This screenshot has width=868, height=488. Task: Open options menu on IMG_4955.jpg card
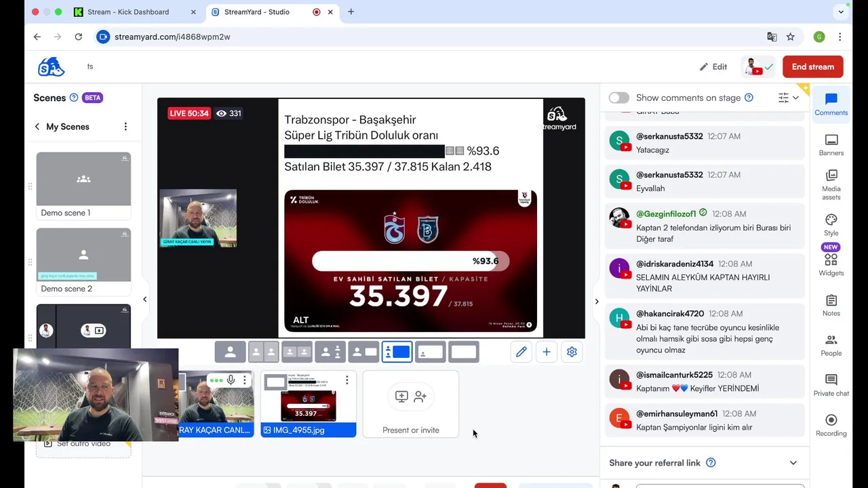pos(347,380)
